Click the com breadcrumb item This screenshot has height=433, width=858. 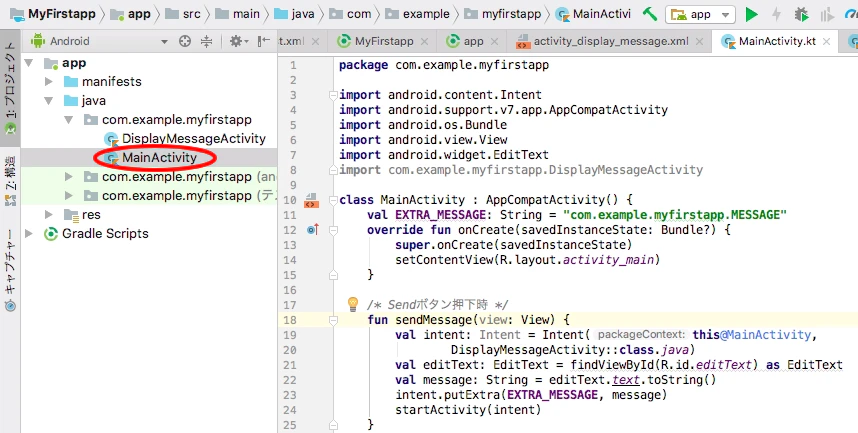351,14
